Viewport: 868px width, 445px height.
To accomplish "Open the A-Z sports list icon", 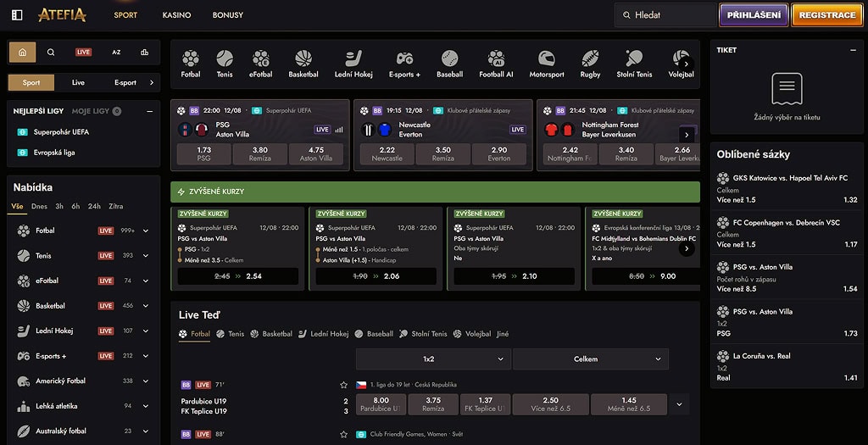I will [x=116, y=52].
